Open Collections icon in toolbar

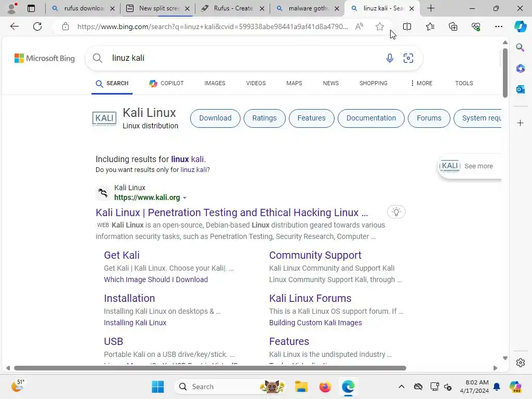click(453, 26)
